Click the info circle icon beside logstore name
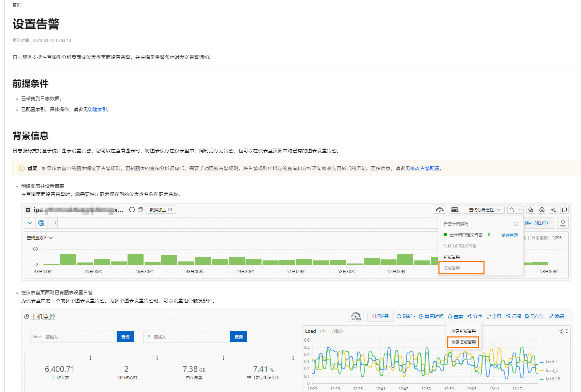Image resolution: width=581 pixels, height=392 pixels. click(132, 210)
